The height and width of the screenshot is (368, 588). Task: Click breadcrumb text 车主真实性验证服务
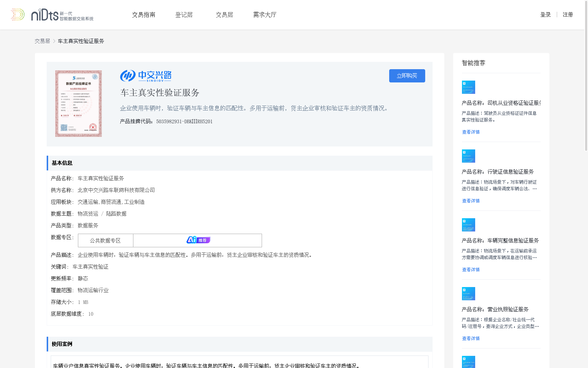pos(81,41)
